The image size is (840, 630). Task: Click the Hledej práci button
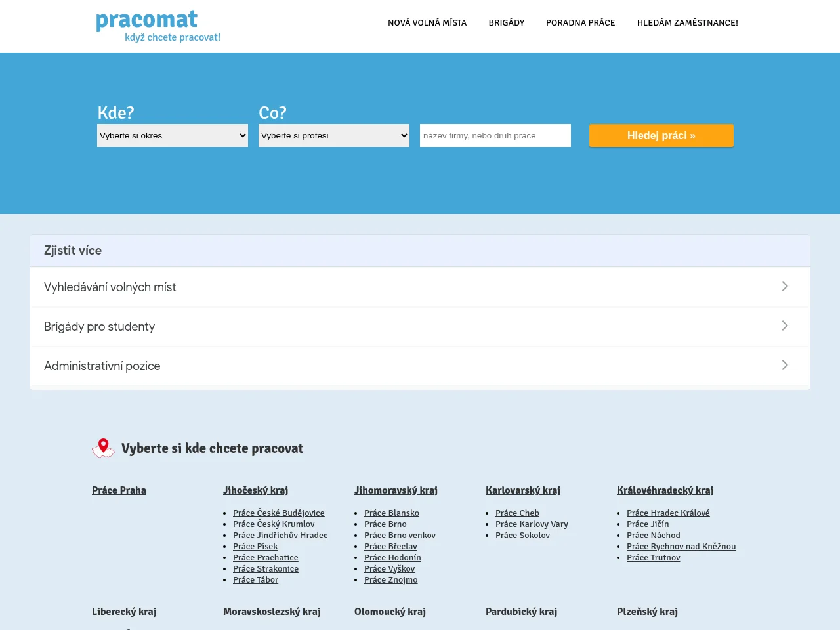[x=661, y=135]
